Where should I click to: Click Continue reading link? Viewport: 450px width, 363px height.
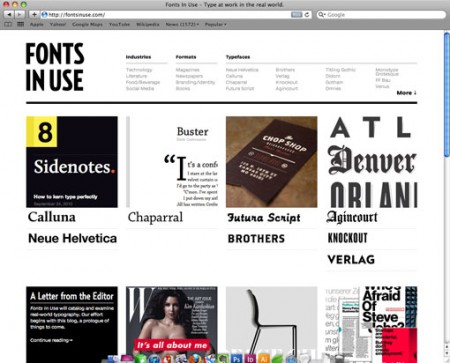point(51,340)
